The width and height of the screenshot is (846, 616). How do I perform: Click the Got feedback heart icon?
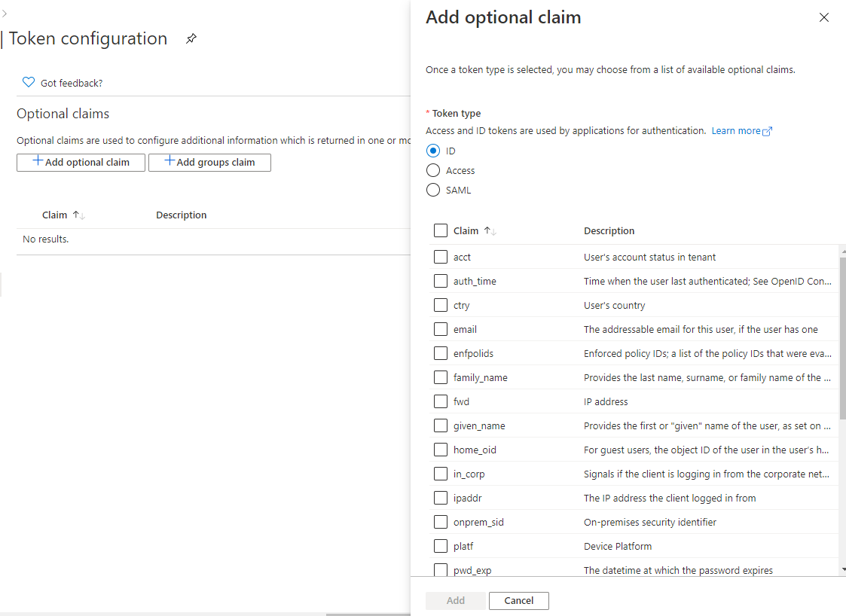[x=29, y=83]
